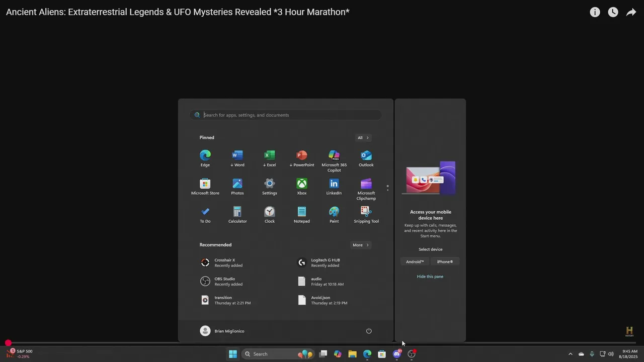Launch Calculator app
Image resolution: width=644 pixels, height=362 pixels.
click(x=237, y=214)
